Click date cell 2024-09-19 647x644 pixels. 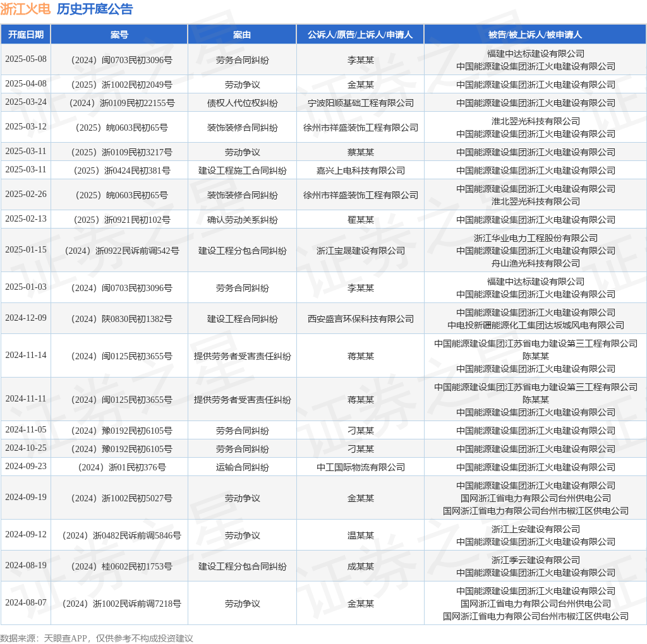tap(25, 498)
